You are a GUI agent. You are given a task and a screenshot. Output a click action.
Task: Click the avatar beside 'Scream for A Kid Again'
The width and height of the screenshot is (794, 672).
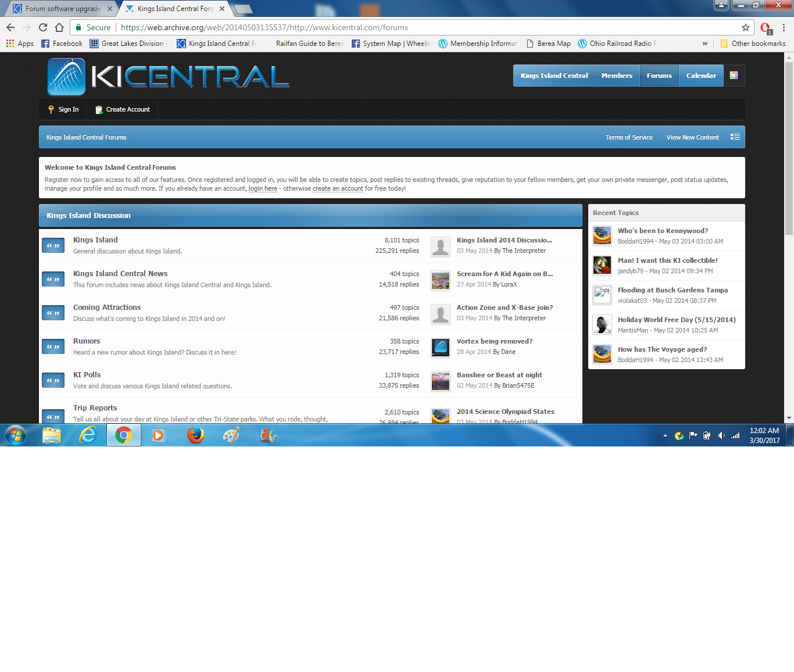[441, 280]
